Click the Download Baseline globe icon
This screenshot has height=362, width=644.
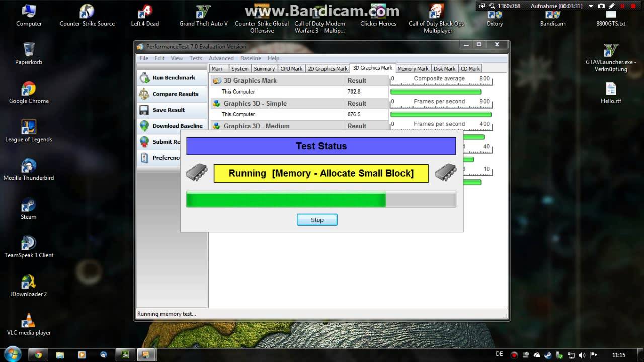click(x=144, y=126)
